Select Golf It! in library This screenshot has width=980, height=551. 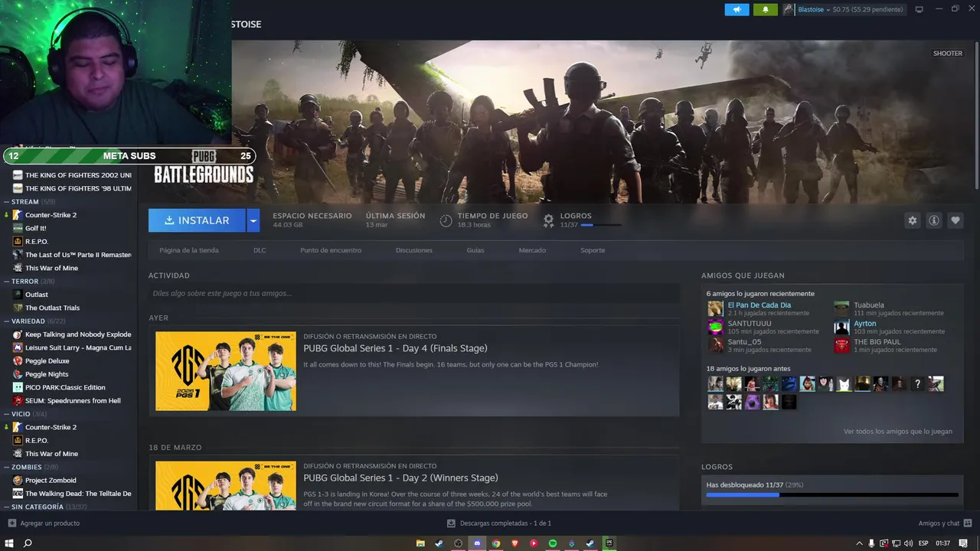[35, 228]
